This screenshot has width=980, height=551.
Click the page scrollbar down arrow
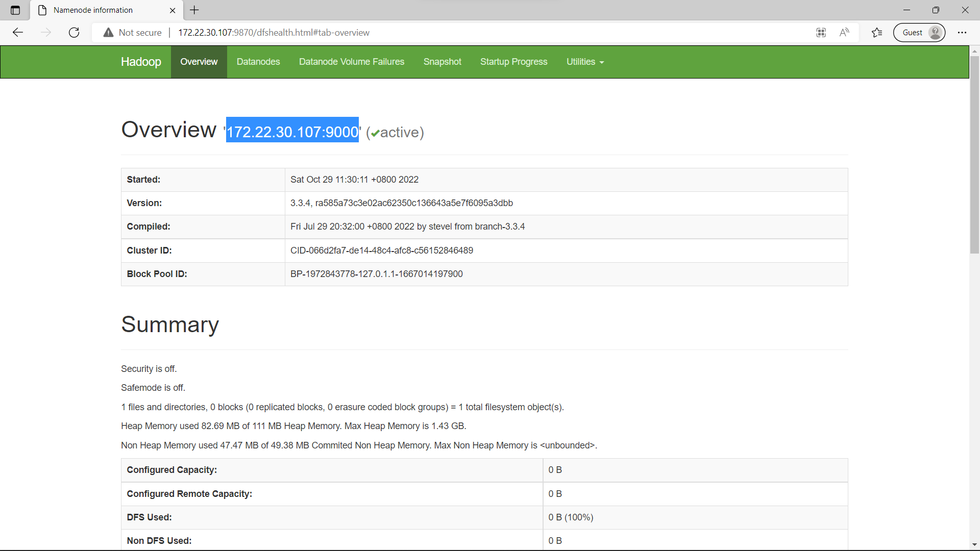(x=974, y=545)
